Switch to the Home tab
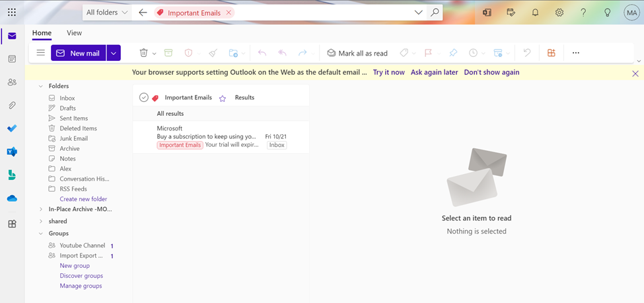Screen dimensions: 644x303 tap(42, 33)
